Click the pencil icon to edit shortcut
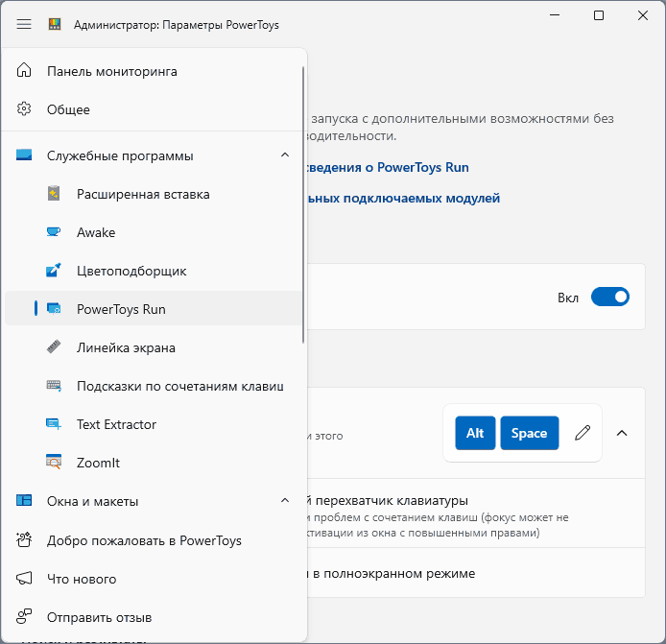This screenshot has height=644, width=666. pyautogui.click(x=583, y=433)
